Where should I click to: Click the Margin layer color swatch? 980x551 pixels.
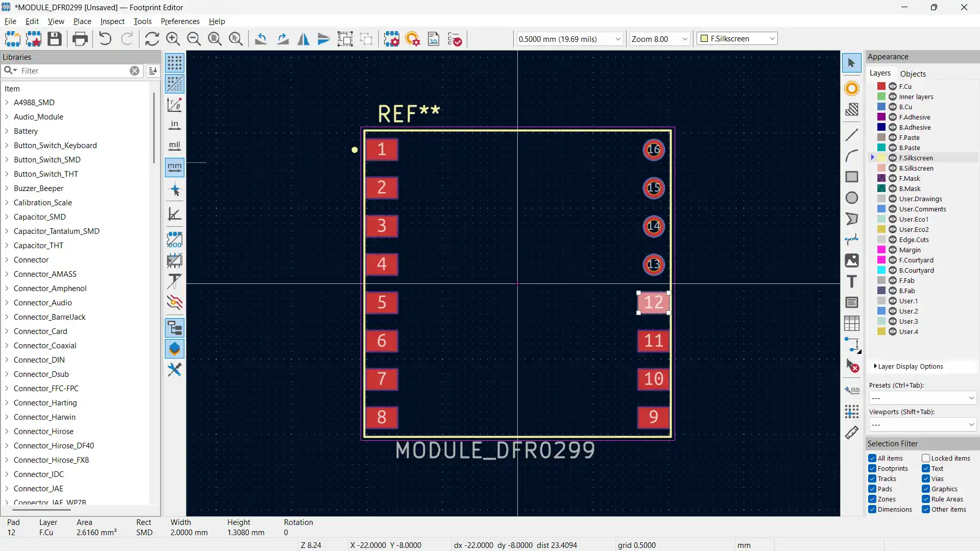[x=881, y=250]
